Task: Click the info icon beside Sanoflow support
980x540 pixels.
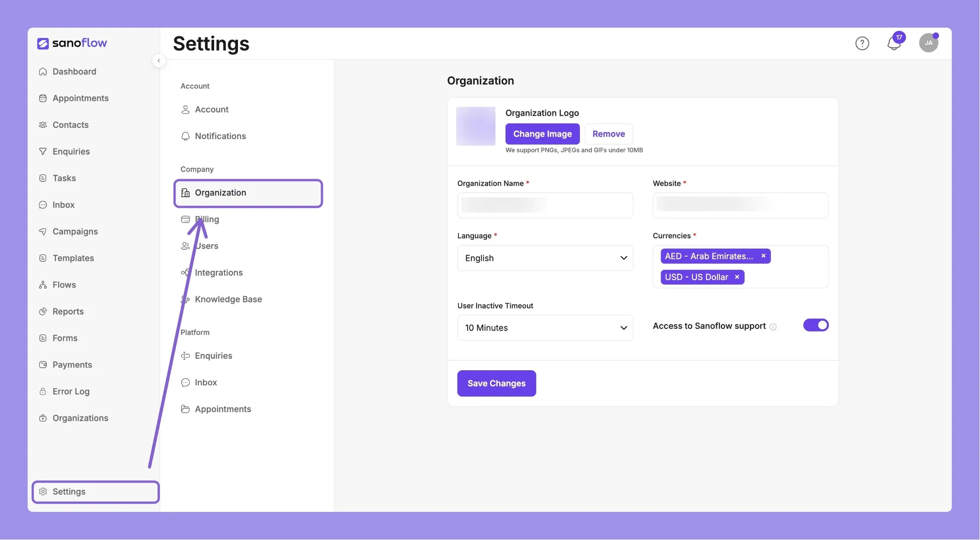Action: tap(773, 327)
